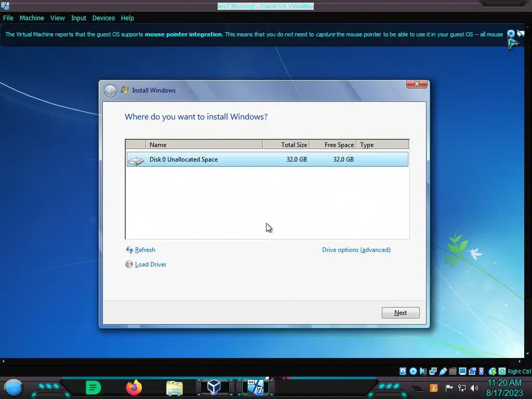The image size is (532, 399).
Task: Open the Start orb on taskbar
Action: (x=13, y=388)
